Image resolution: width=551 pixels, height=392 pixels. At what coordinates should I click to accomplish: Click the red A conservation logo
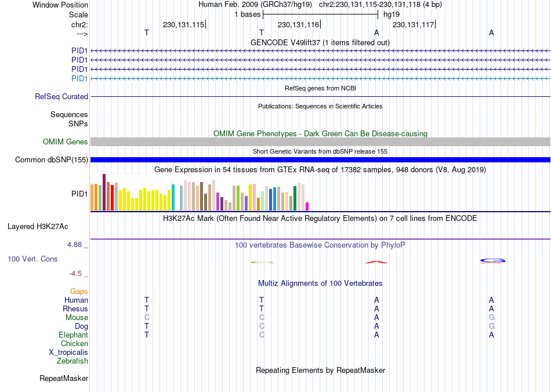click(x=376, y=262)
